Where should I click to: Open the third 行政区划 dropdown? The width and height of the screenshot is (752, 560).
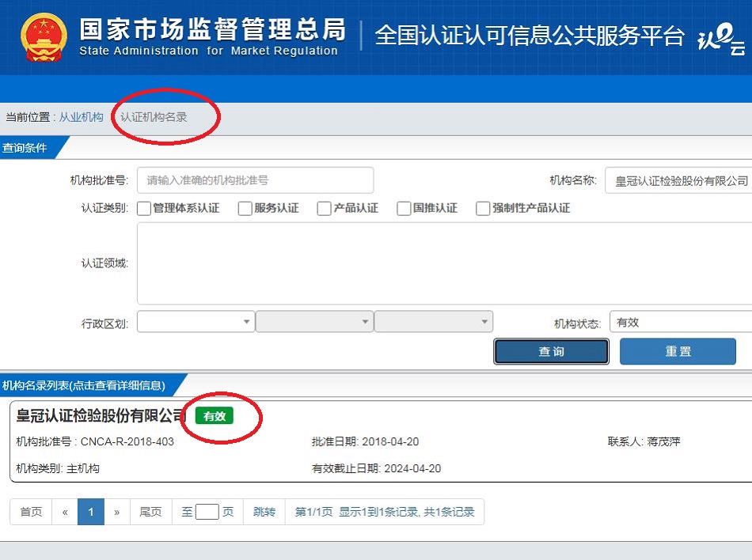pos(433,322)
